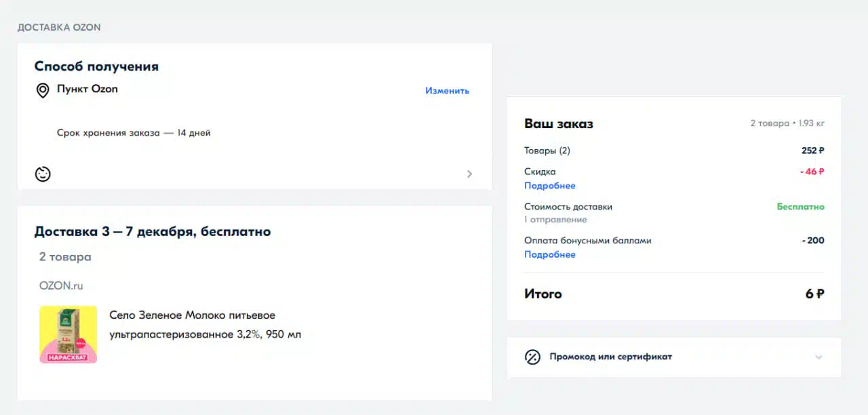
Task: Expand the Промокод или сертификат dropdown chevron
Action: (x=818, y=357)
